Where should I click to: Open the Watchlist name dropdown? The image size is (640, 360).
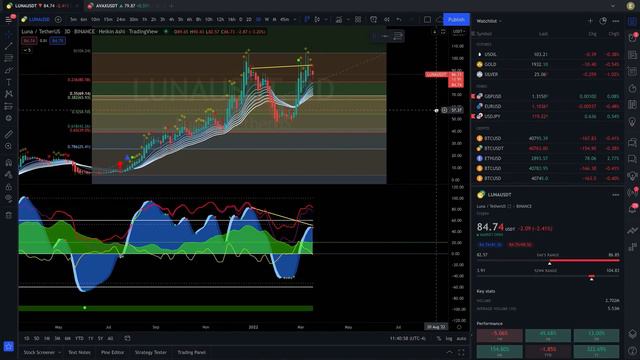click(489, 21)
